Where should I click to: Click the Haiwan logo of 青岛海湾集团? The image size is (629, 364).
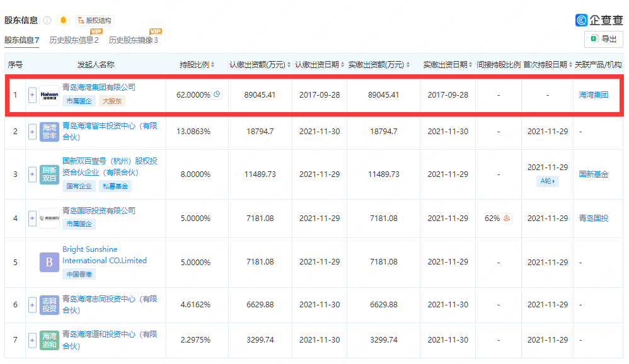[x=49, y=95]
